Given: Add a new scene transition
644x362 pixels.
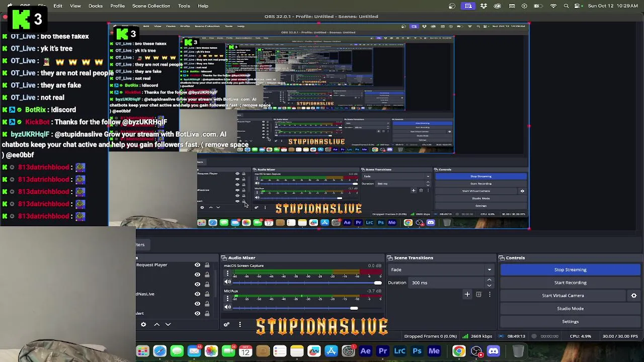Looking at the screenshot, I should point(467,294).
